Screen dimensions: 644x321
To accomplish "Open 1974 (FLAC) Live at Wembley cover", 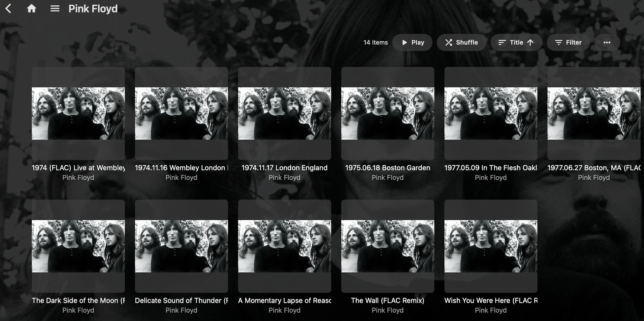I will 78,113.
